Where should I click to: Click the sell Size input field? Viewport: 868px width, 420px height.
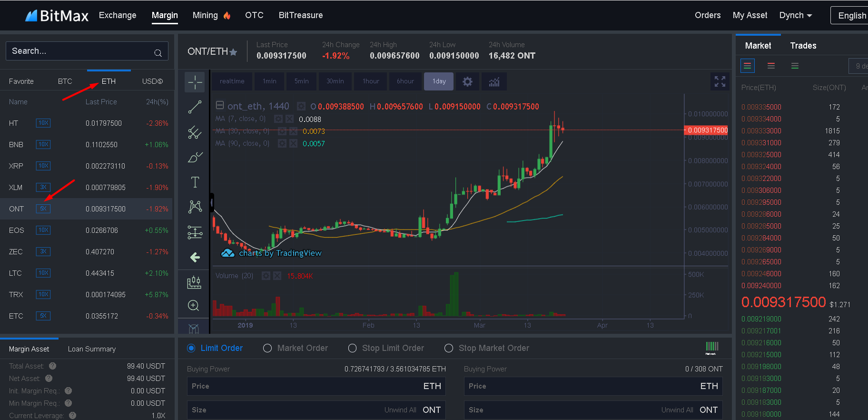[593, 410]
